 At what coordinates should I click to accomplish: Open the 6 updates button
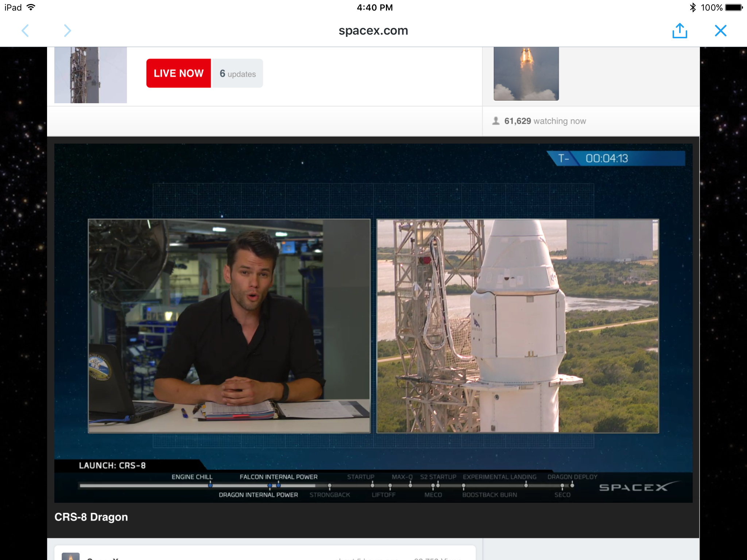tap(237, 73)
